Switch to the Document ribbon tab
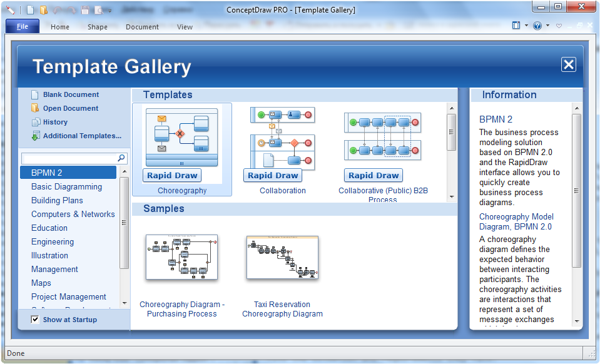This screenshot has height=364, width=600. tap(143, 27)
